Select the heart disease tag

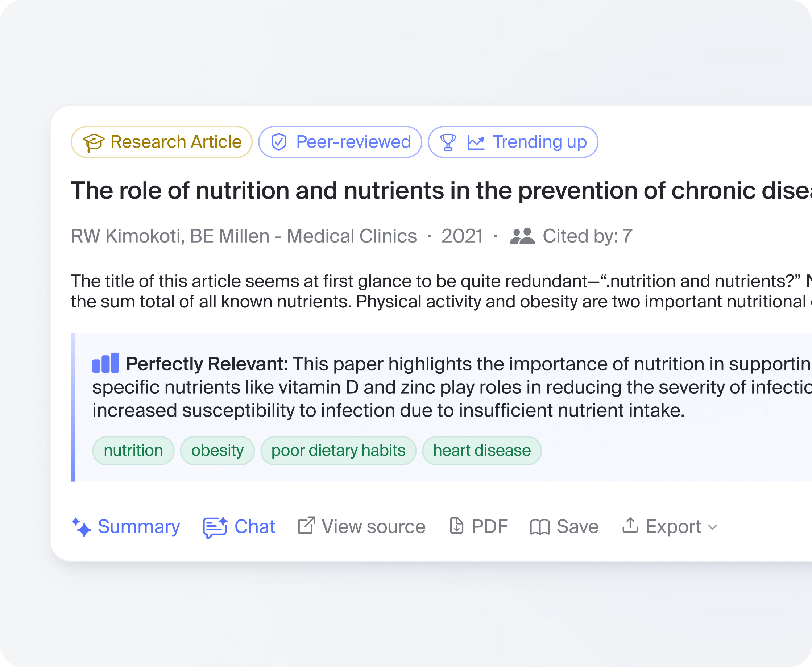(482, 450)
